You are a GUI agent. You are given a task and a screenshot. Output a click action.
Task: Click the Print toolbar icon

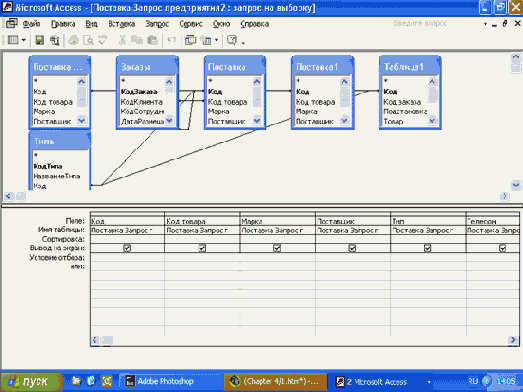coord(73,40)
